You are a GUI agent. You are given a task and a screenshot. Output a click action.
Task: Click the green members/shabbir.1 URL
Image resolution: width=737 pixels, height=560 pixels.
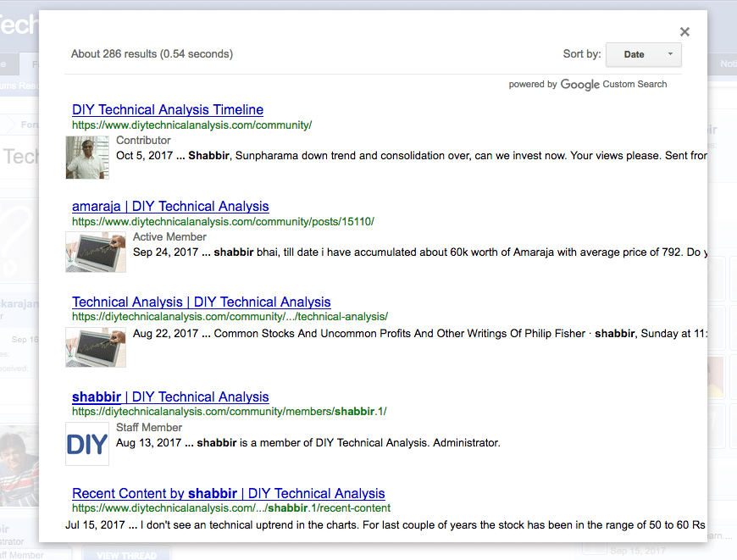229,412
